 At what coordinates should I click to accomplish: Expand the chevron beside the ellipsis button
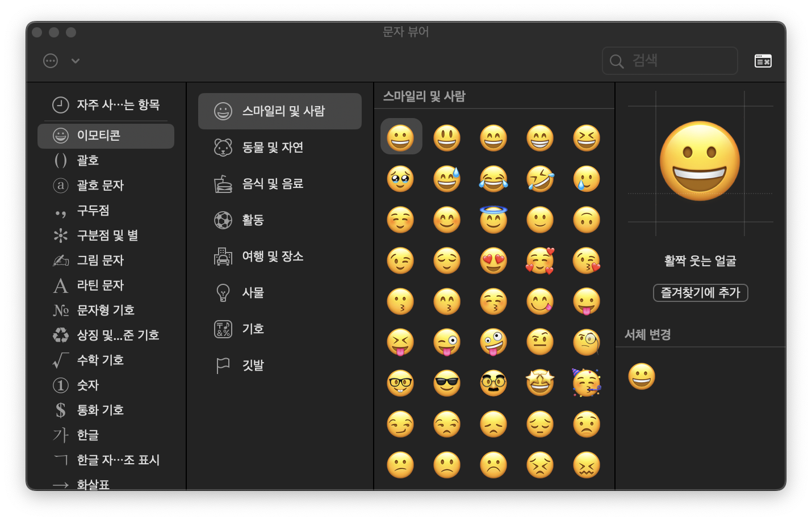(76, 61)
